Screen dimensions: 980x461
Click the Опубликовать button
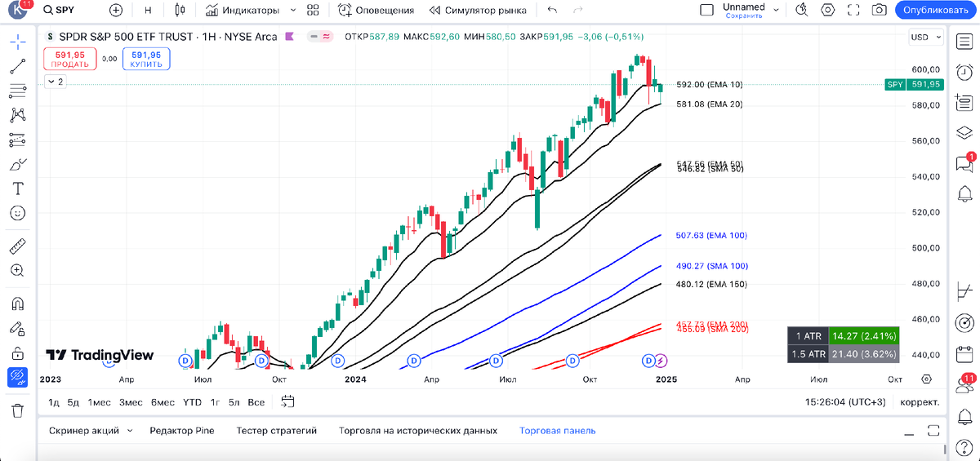936,10
